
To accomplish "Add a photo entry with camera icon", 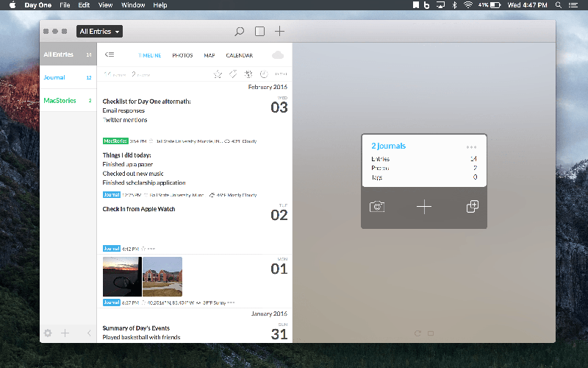I will (x=377, y=207).
